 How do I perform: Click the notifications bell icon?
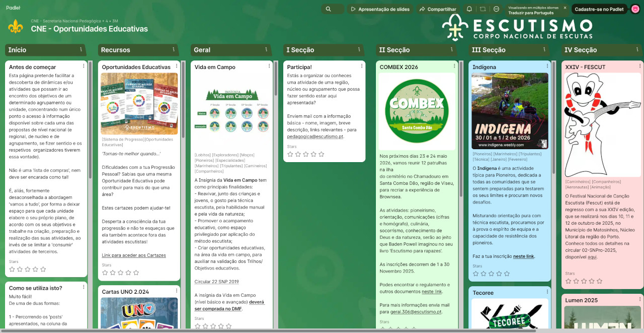(x=469, y=9)
